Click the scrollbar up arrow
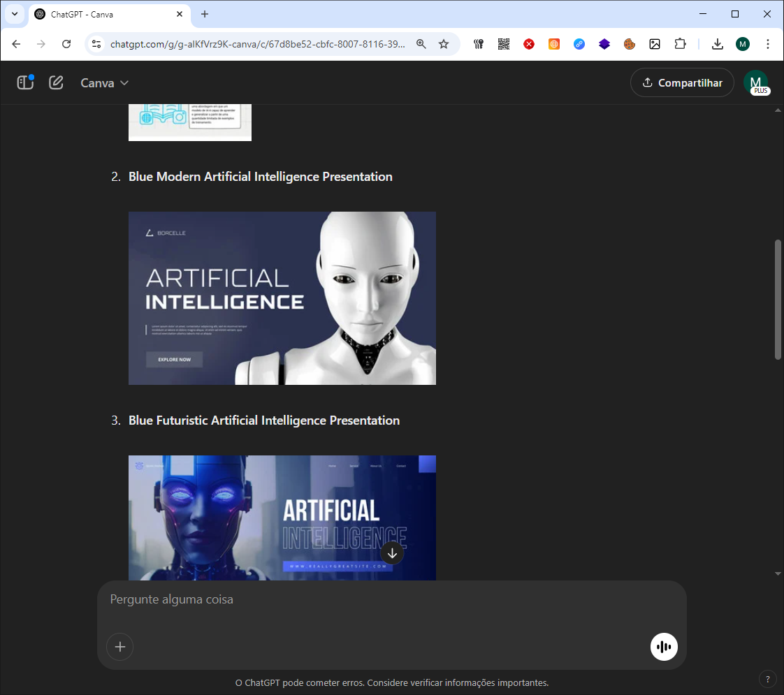Image resolution: width=784 pixels, height=695 pixels. 778,110
